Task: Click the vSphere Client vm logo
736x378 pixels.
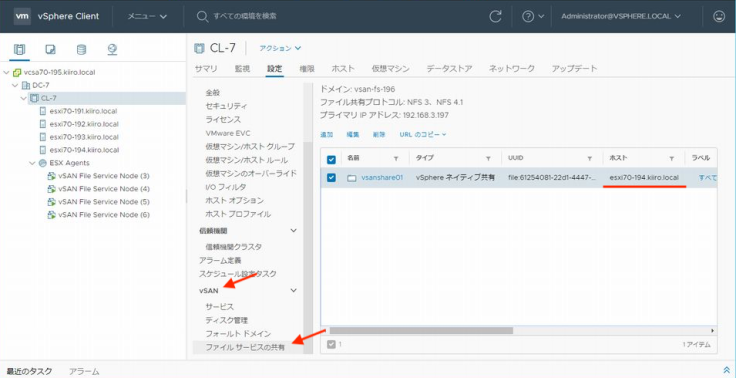Action: [21, 16]
